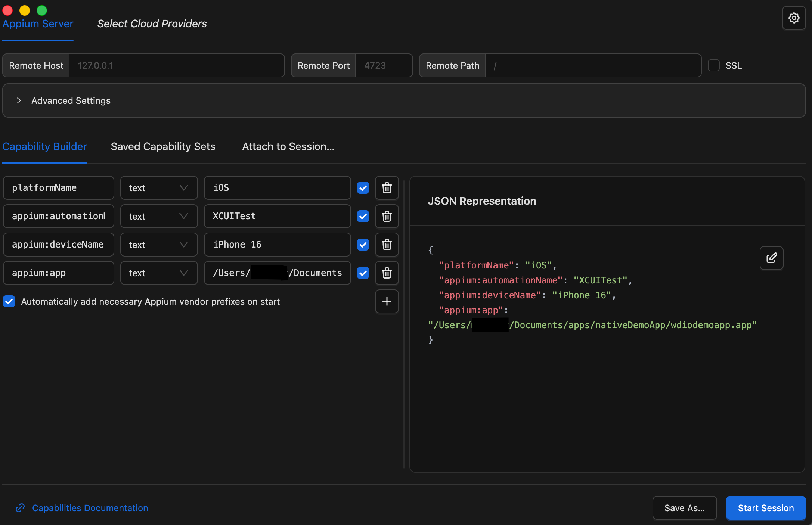Screen dimensions: 812x525
Task: Delete the appium:deviceName capability row
Action: tap(387, 245)
